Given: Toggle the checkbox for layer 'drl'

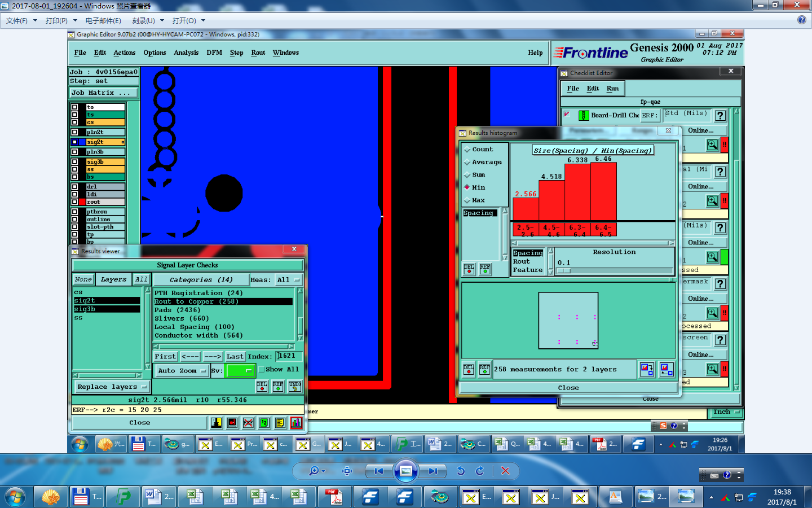Looking at the screenshot, I should coord(74,187).
